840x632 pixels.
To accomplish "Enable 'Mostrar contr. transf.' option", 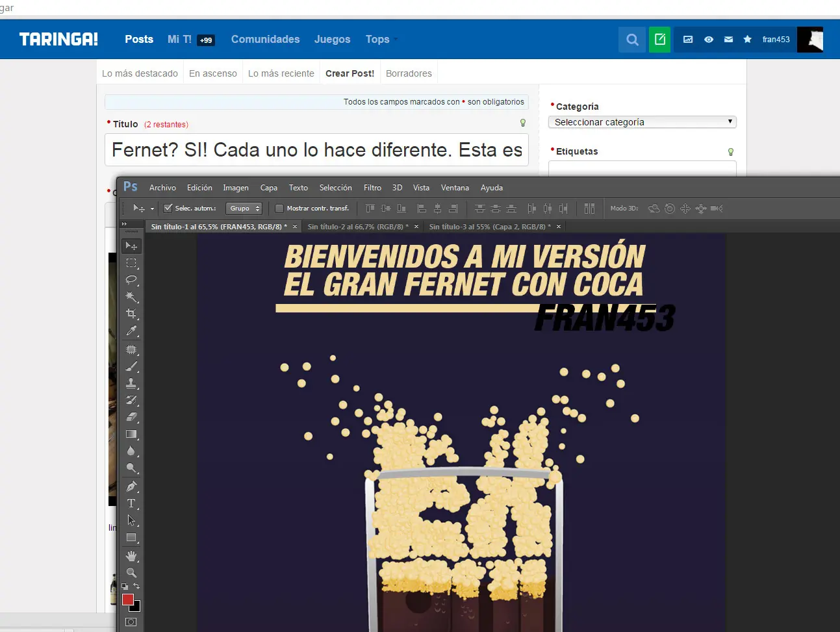I will coord(279,208).
